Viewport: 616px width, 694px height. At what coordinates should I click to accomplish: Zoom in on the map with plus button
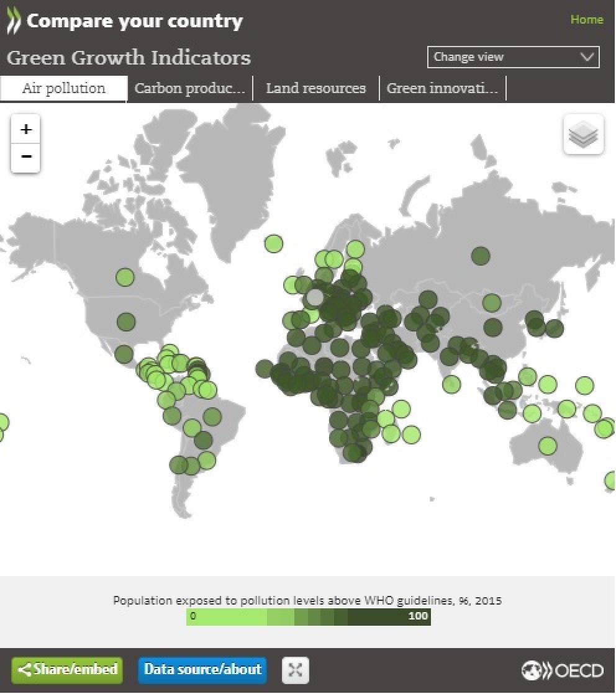(25, 129)
